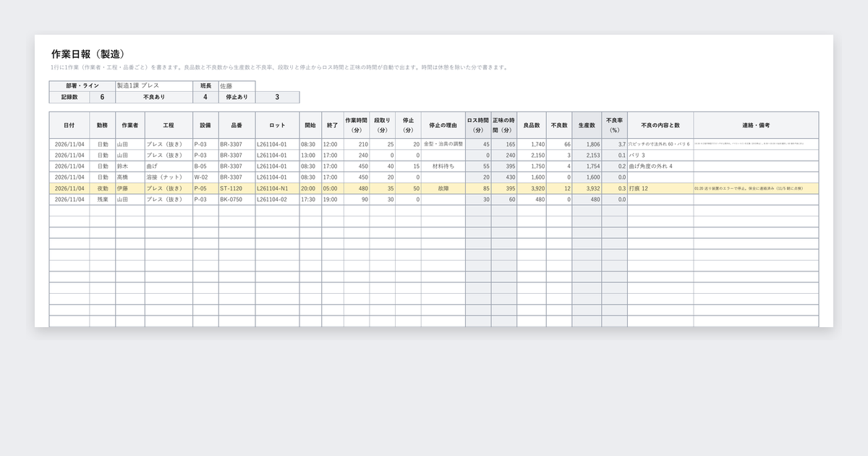Viewport: 868px width, 456px height.
Task: Click part number cell BK-0750
Action: (237, 199)
